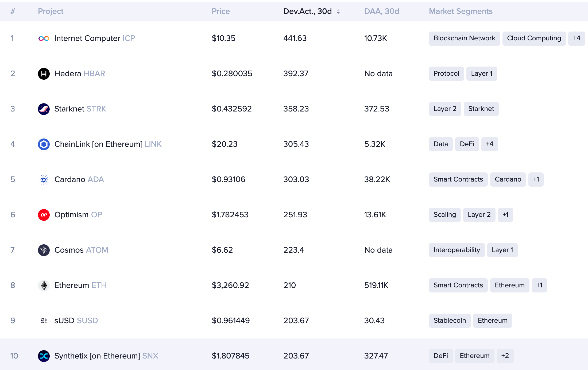Screen dimensions: 588x370
Task: Select the DeFi tag for ChainLink
Action: (x=467, y=144)
